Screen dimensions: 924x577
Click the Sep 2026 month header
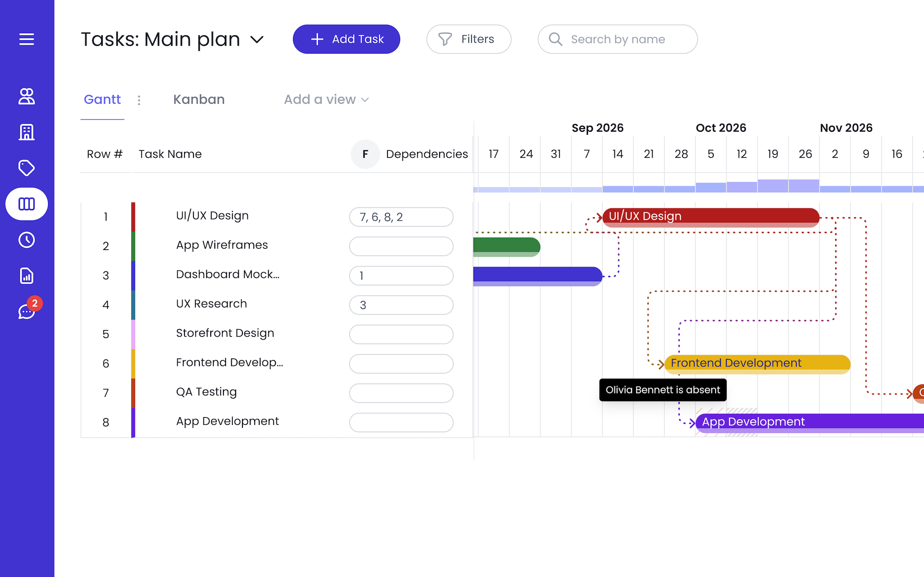[597, 128]
